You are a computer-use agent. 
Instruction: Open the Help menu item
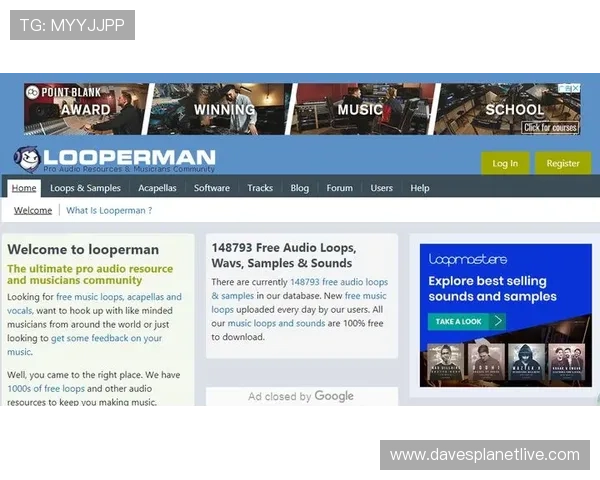pos(420,188)
